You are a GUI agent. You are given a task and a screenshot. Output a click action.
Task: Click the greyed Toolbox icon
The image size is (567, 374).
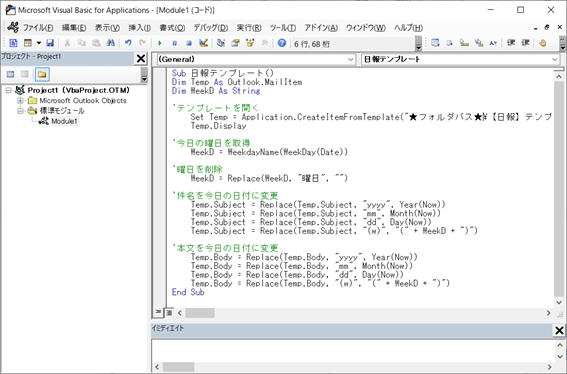265,43
